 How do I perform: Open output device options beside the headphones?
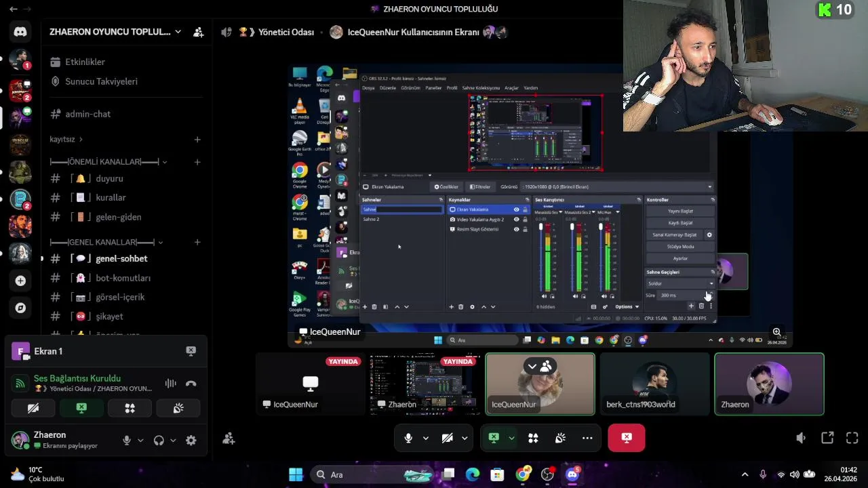[173, 441]
